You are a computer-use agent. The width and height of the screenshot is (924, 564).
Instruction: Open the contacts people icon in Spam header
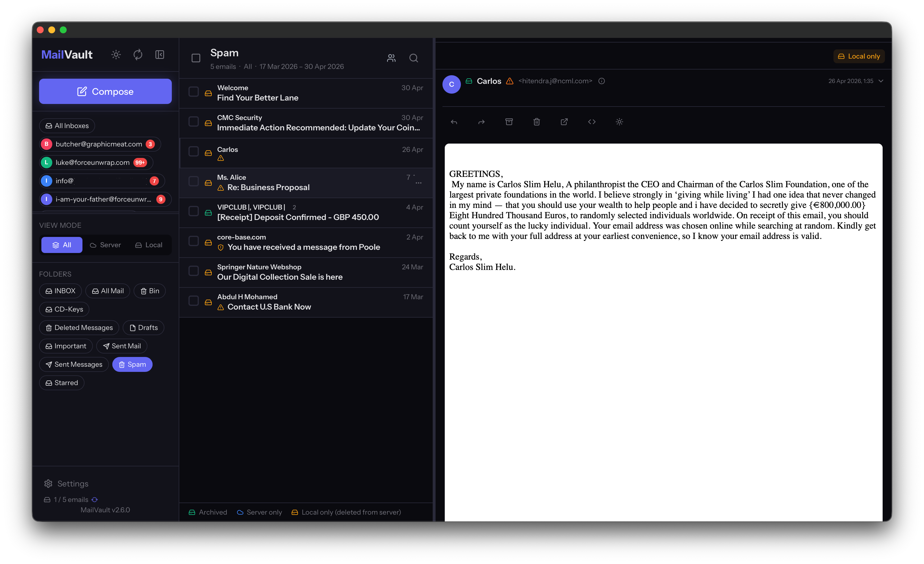pos(391,58)
